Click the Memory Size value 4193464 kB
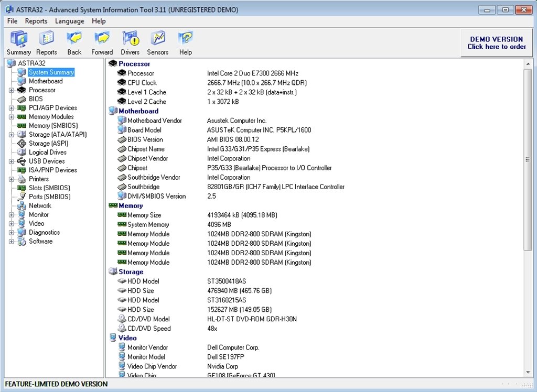The height and width of the screenshot is (392, 537). pyautogui.click(x=242, y=215)
